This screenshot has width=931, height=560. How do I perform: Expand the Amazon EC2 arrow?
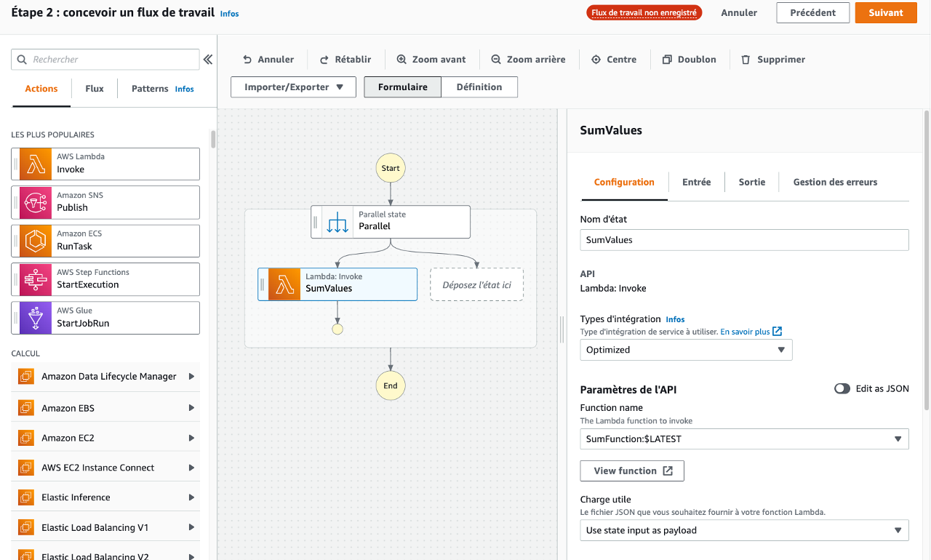tap(192, 438)
